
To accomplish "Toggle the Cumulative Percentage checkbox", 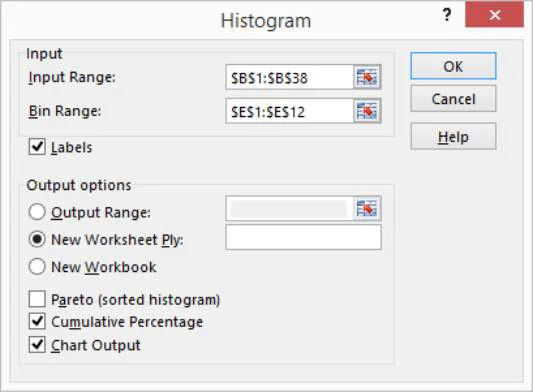I will pos(37,322).
